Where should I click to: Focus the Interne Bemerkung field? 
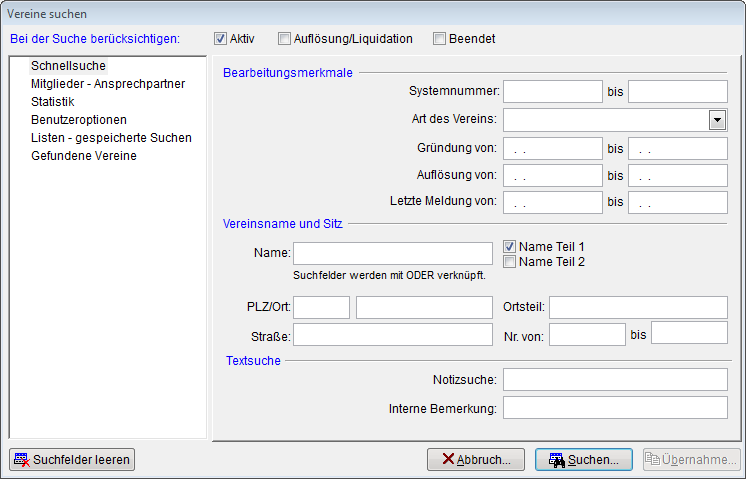tap(614, 408)
